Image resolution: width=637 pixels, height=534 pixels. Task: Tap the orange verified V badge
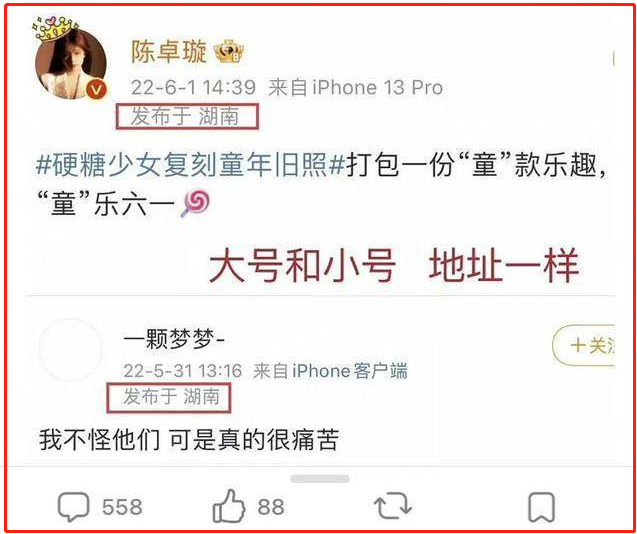tap(96, 89)
